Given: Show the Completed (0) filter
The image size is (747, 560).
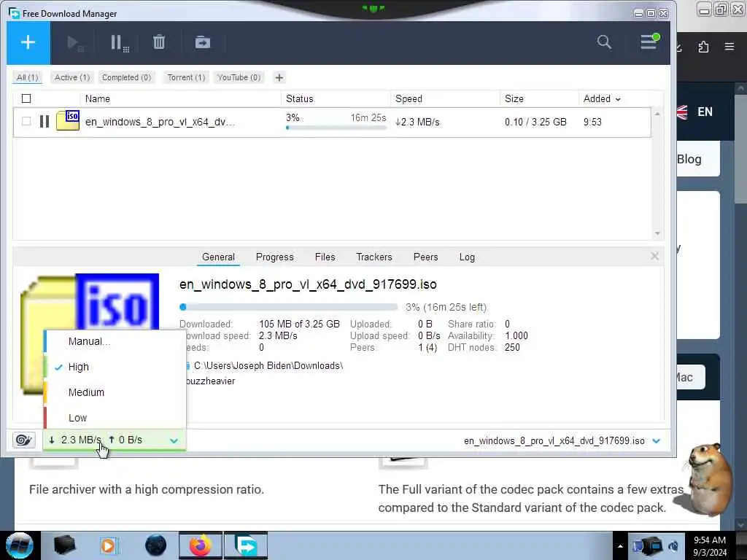Looking at the screenshot, I should pyautogui.click(x=126, y=77).
